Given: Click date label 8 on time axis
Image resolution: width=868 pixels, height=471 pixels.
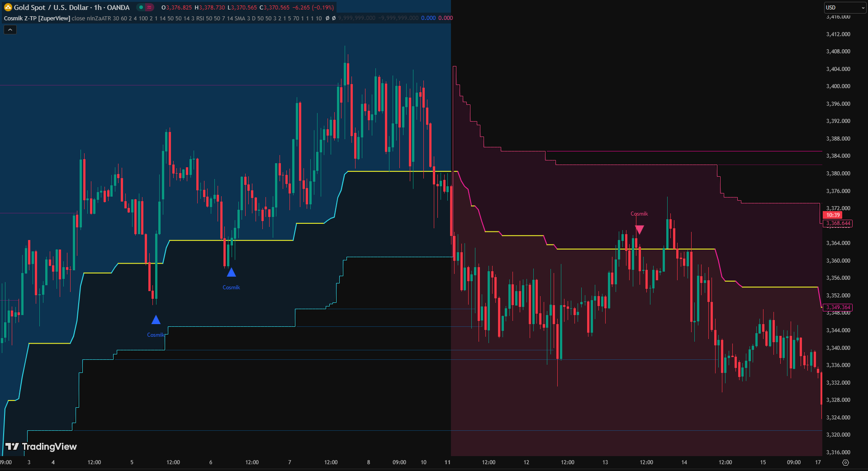Looking at the screenshot, I should (x=368, y=462).
